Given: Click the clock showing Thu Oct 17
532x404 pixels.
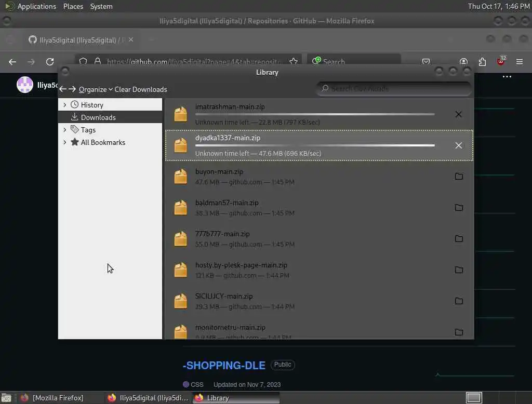Looking at the screenshot, I should pos(498,6).
